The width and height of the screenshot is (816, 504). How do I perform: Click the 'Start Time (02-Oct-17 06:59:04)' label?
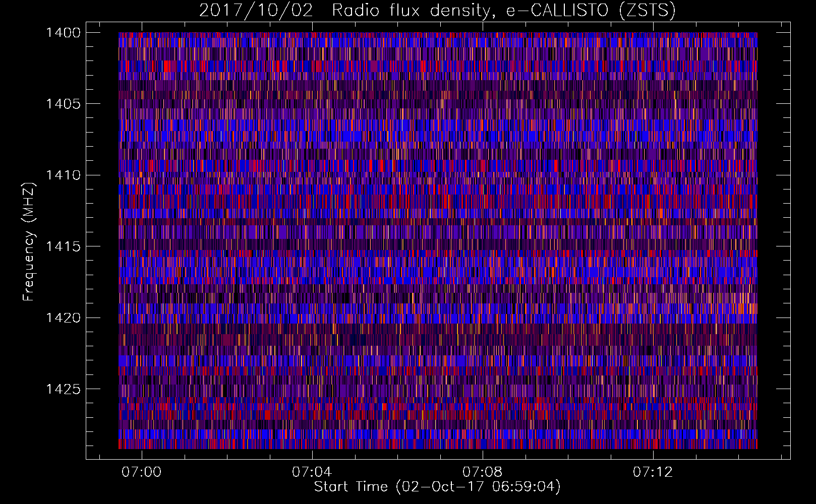point(437,487)
